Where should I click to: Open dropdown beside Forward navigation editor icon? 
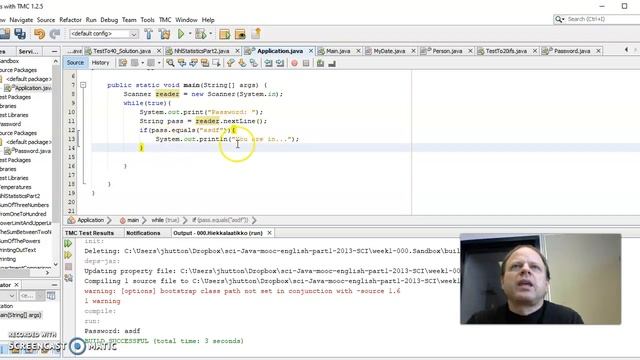pyautogui.click(x=159, y=63)
